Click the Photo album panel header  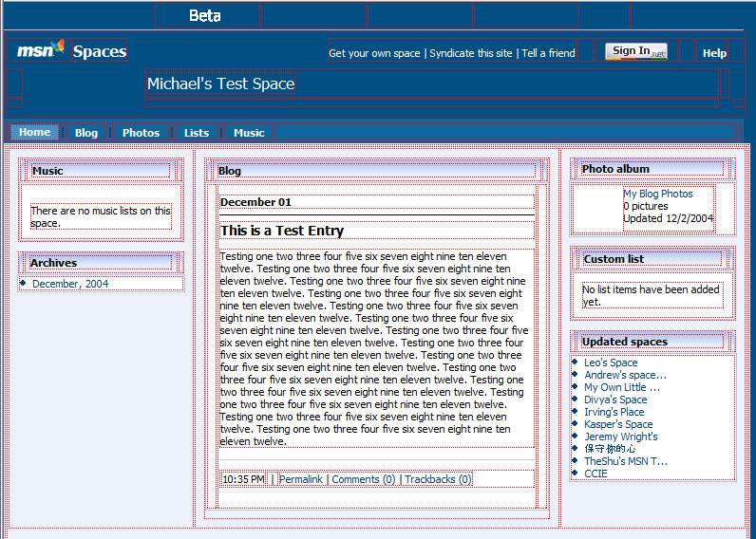(652, 169)
